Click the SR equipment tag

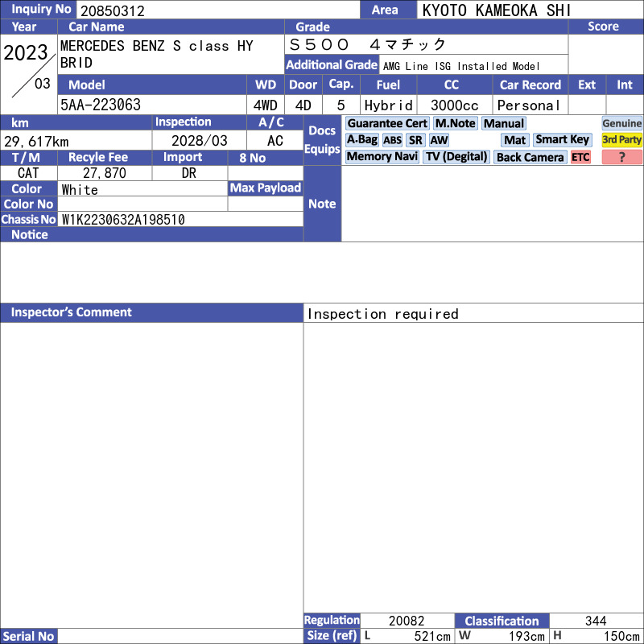415,140
